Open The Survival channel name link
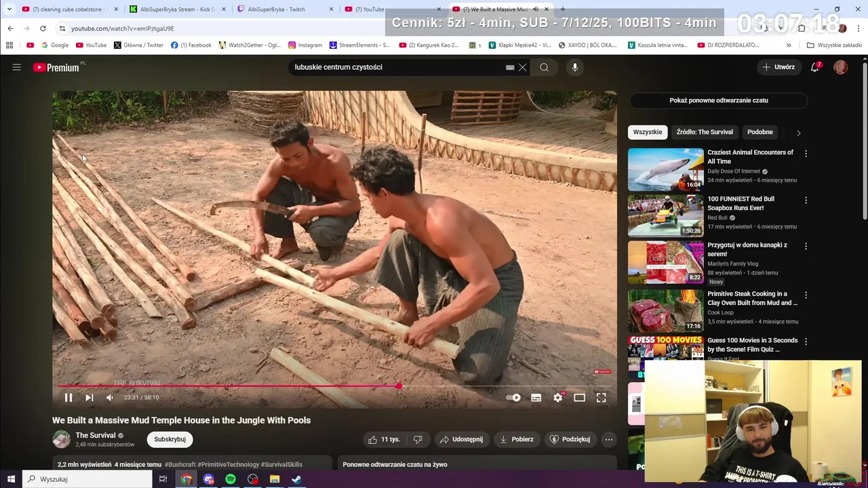The height and width of the screenshot is (488, 868). click(x=96, y=435)
